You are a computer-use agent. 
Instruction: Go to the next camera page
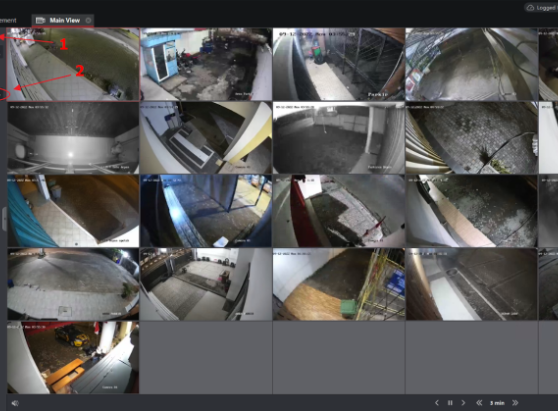click(x=463, y=403)
